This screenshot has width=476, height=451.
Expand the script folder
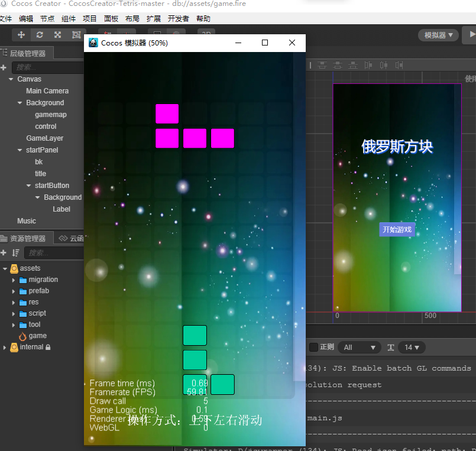(x=14, y=314)
